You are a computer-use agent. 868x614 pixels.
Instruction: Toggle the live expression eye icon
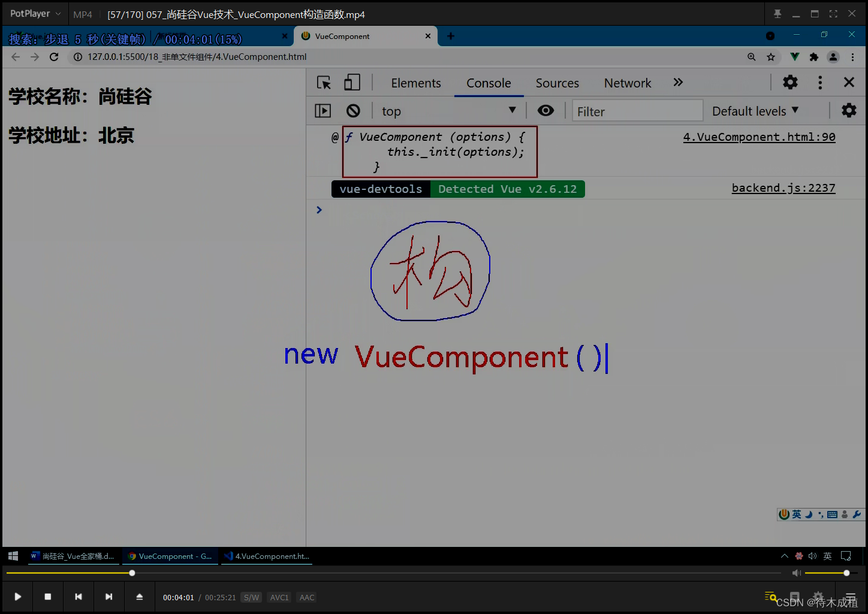545,110
